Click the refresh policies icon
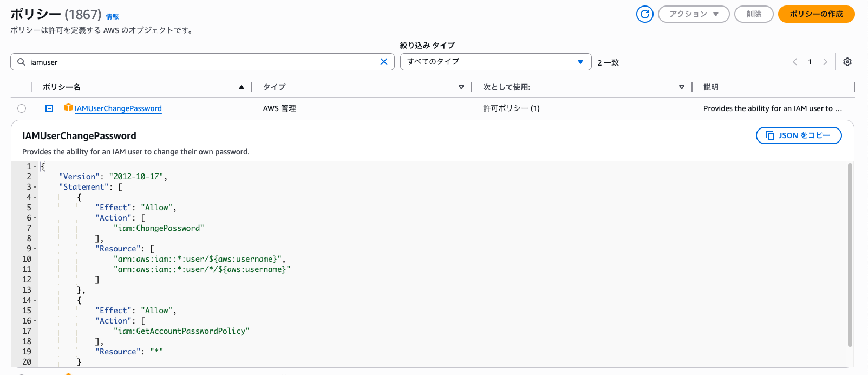The image size is (868, 375). (x=644, y=14)
